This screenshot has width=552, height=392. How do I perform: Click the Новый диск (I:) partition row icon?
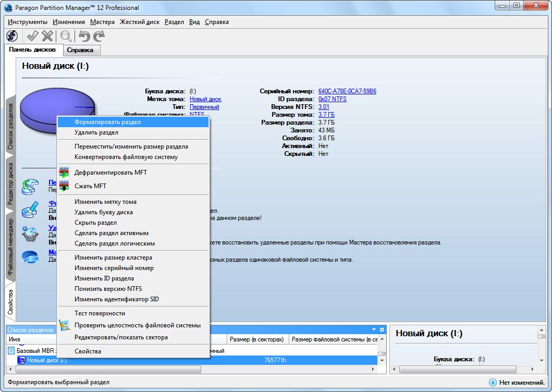click(22, 360)
